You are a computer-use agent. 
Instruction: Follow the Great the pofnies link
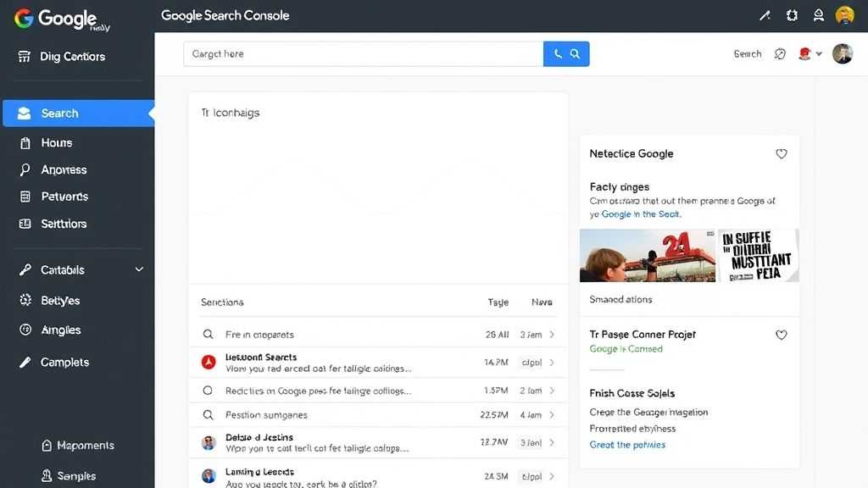coord(627,445)
